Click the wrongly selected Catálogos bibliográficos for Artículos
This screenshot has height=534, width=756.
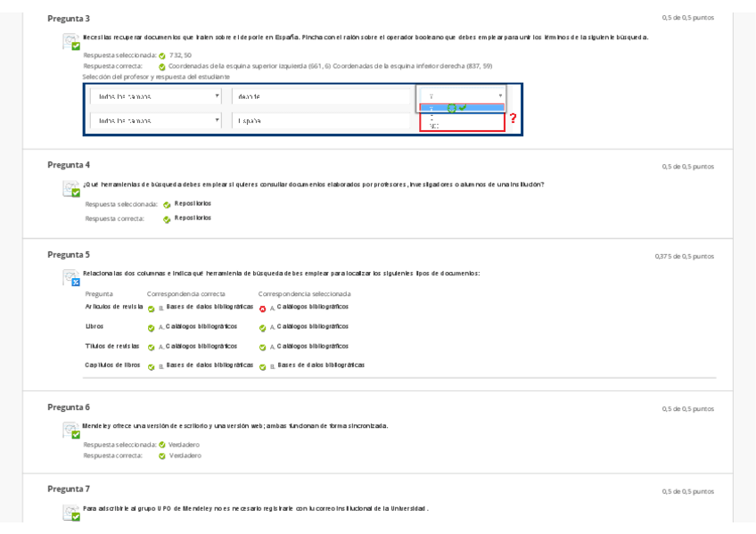[x=312, y=307]
